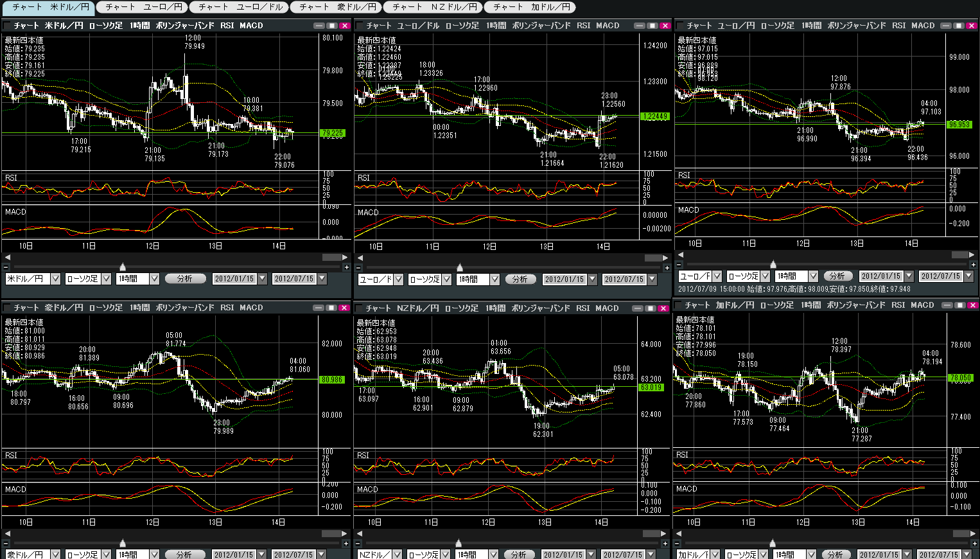The height and width of the screenshot is (559, 980).
Task: Open currency pair dropdown showing 米ドル/円
Action: click(55, 279)
